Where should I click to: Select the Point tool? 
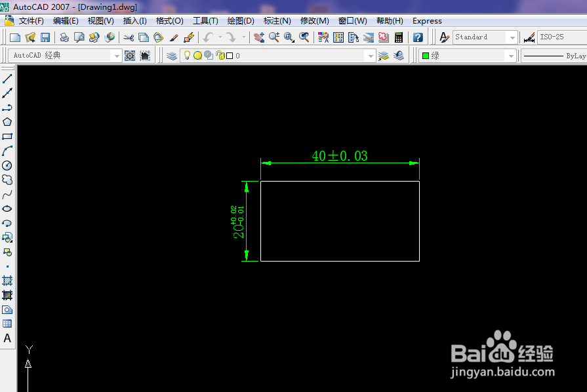(7, 266)
